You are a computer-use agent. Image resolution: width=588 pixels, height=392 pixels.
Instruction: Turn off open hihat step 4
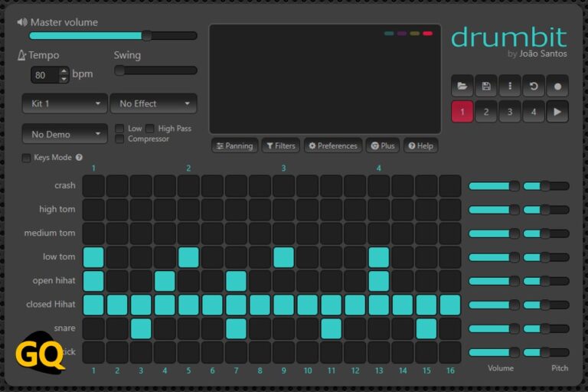coord(165,281)
